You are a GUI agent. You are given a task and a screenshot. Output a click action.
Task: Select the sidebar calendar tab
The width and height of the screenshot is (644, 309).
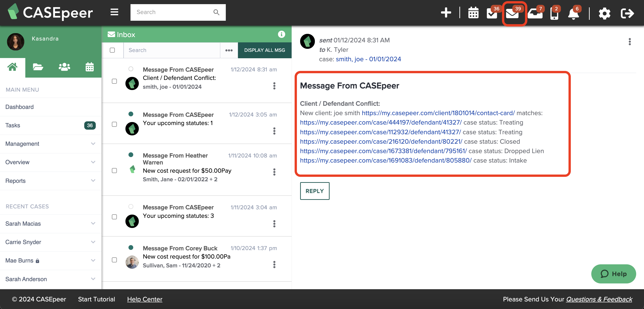click(90, 67)
